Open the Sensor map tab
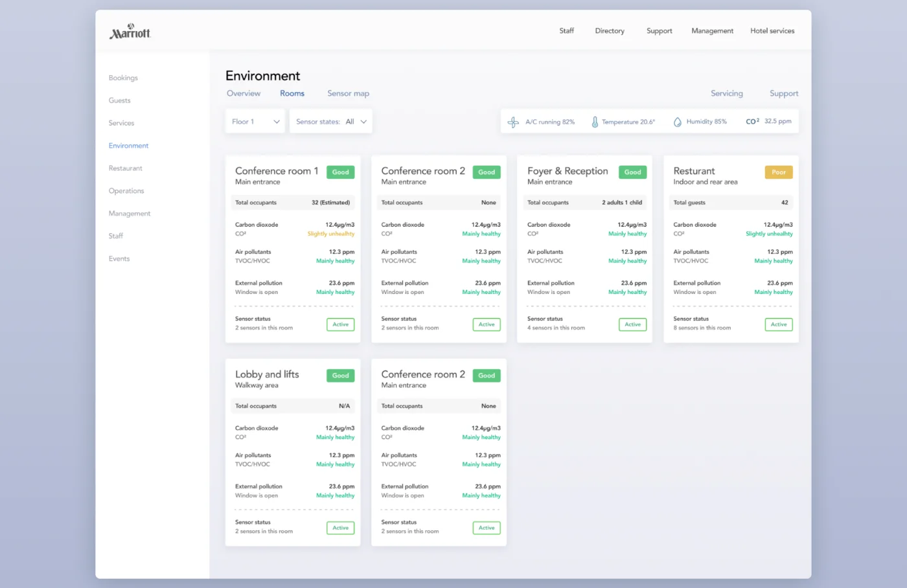The height and width of the screenshot is (588, 907). tap(348, 93)
